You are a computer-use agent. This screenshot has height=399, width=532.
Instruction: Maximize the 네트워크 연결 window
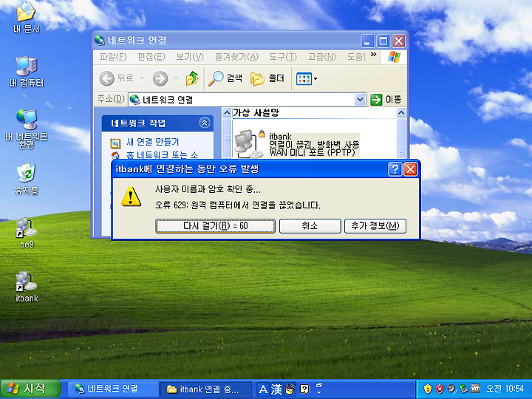(383, 41)
